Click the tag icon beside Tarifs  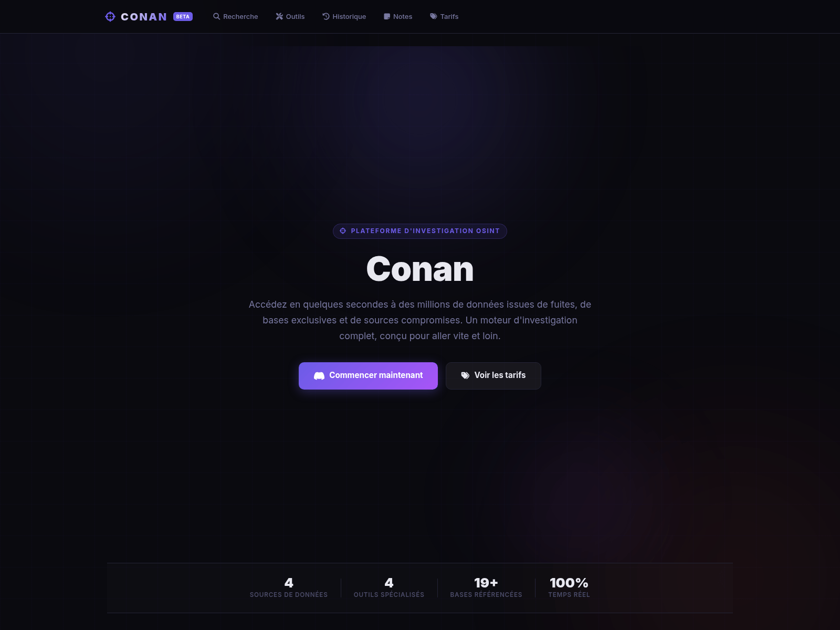[434, 17]
